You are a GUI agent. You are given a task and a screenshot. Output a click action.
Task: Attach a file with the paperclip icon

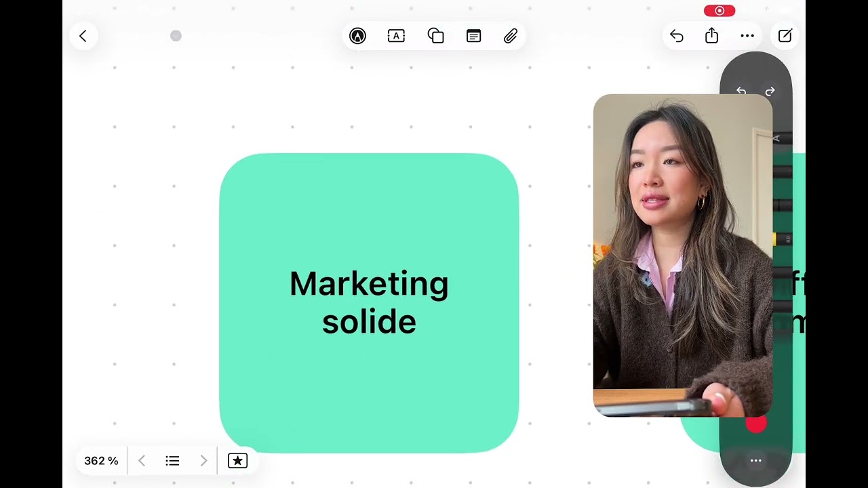point(511,36)
